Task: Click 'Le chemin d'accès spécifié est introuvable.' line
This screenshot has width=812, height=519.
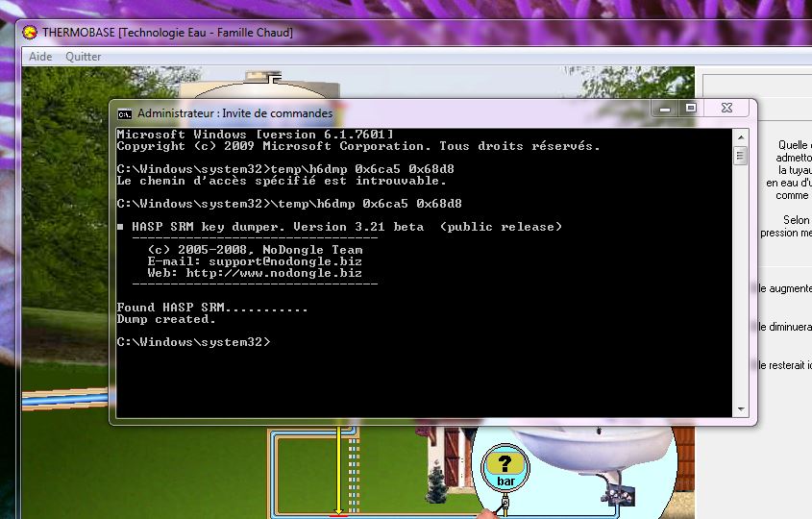Action: click(282, 181)
